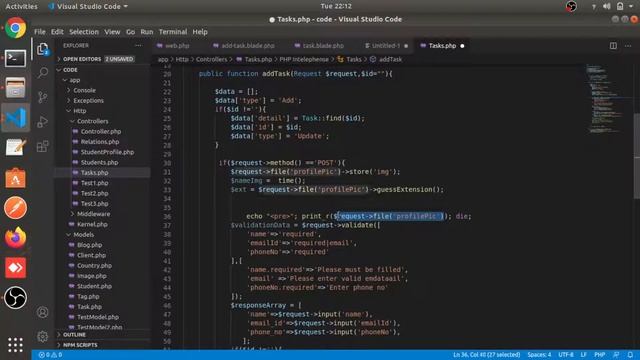Open Ubuntu Software from dock
Image resolution: width=640 pixels, height=360 pixels.
coord(16,178)
